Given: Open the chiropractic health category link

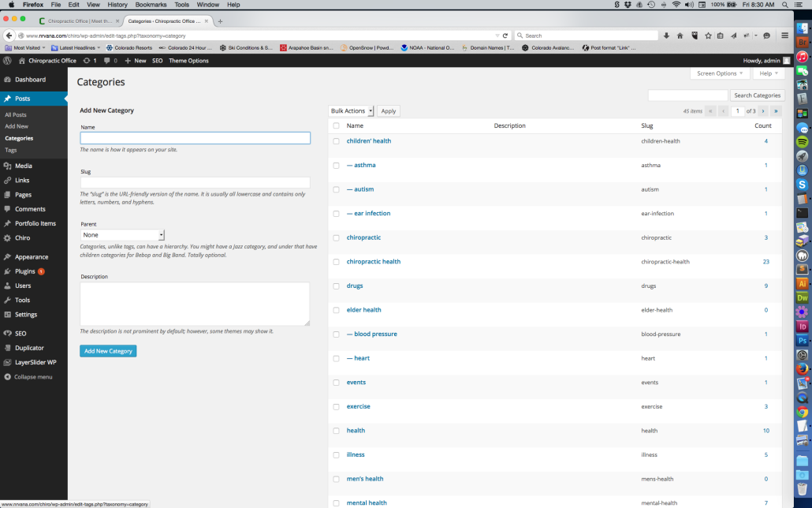Looking at the screenshot, I should click(374, 262).
